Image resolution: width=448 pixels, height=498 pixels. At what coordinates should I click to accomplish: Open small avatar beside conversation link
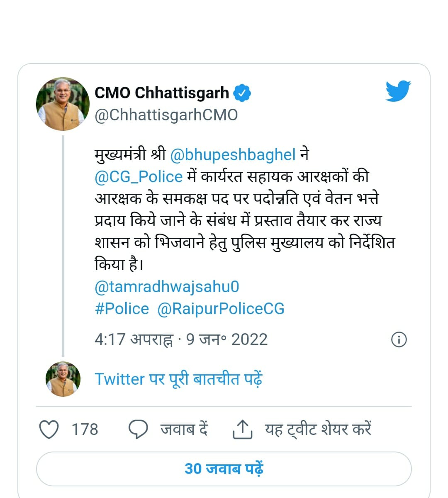[63, 379]
